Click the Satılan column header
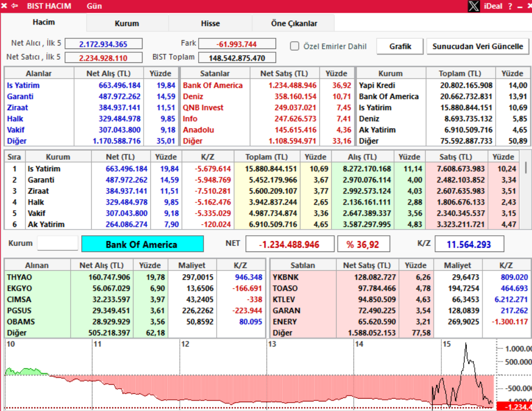This screenshot has width=532, height=411. [303, 265]
